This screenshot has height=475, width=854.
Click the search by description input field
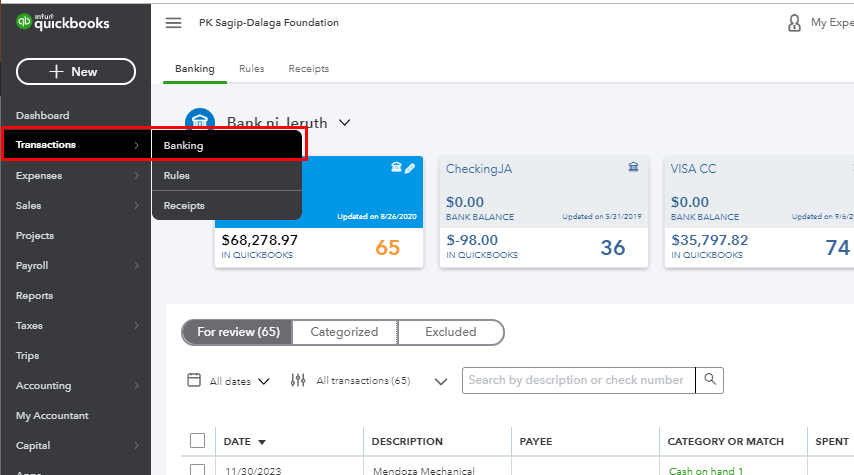578,380
